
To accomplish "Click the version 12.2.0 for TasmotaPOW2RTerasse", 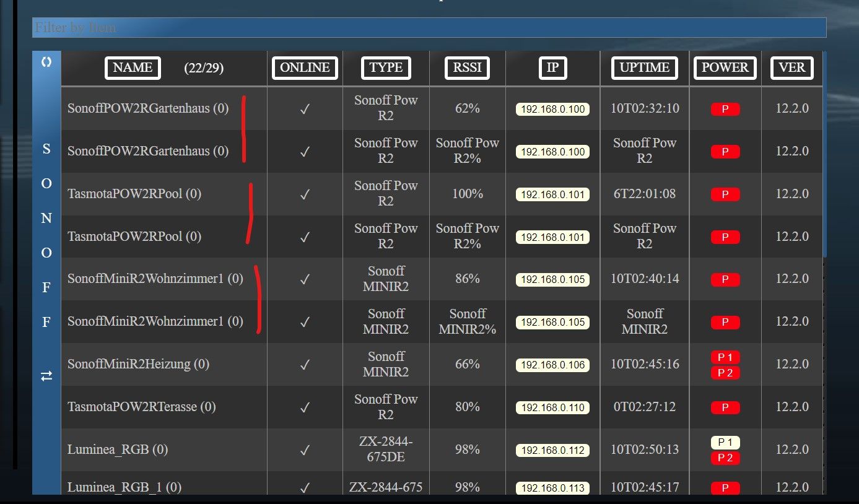I will click(792, 407).
